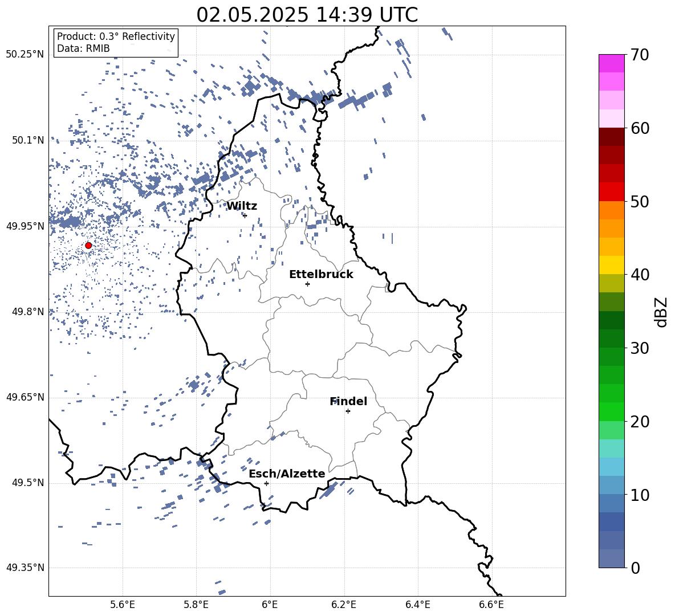Pick the bright green colorbar segment just above 20
The image size is (675, 616).
(612, 412)
